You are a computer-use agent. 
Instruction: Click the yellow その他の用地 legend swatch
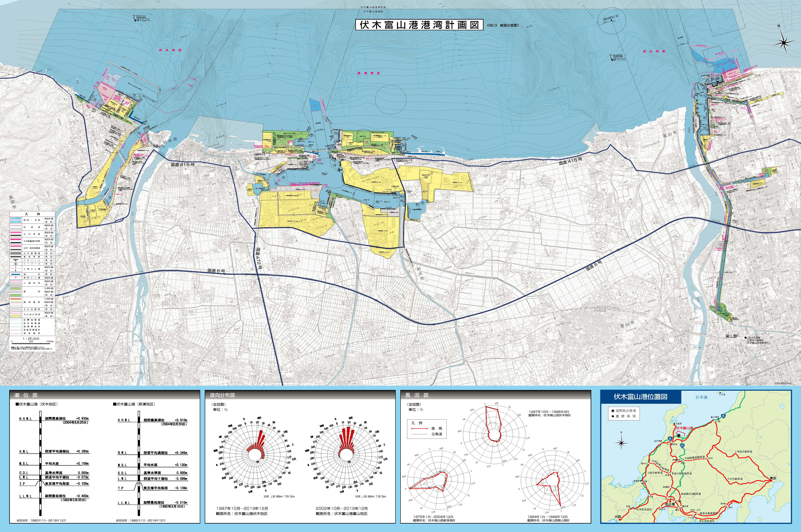click(16, 316)
